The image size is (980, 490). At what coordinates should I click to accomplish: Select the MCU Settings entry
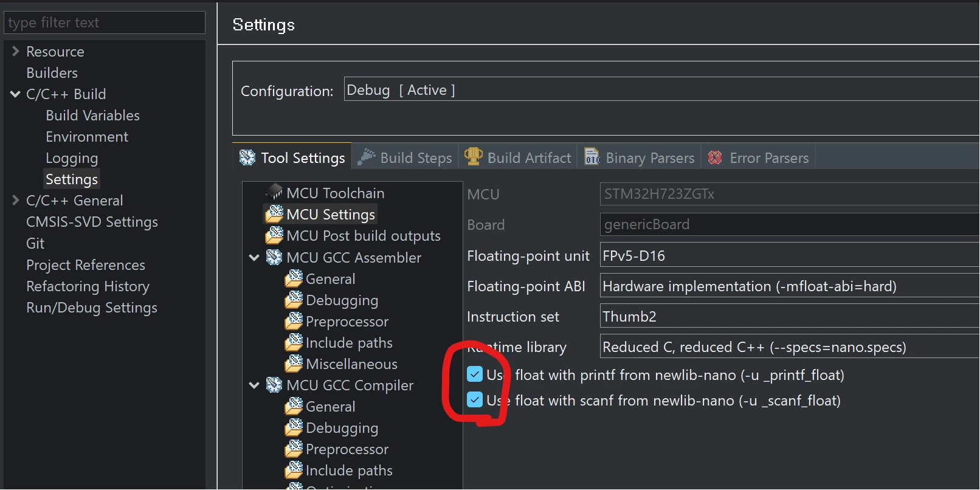click(x=331, y=214)
